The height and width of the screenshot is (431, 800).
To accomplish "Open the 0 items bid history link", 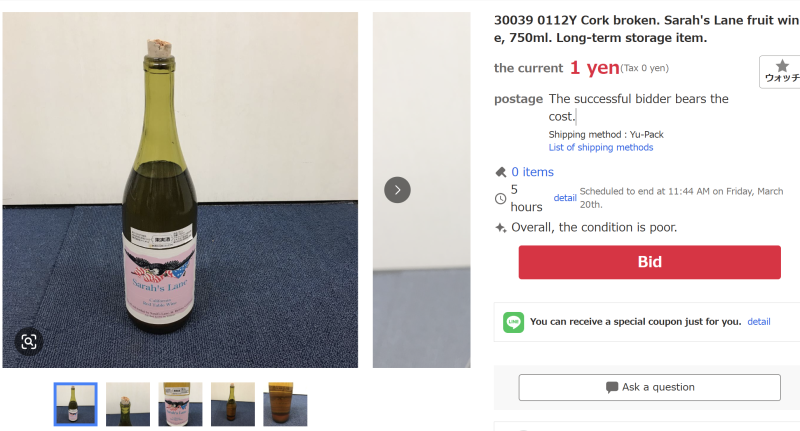I will pos(532,172).
